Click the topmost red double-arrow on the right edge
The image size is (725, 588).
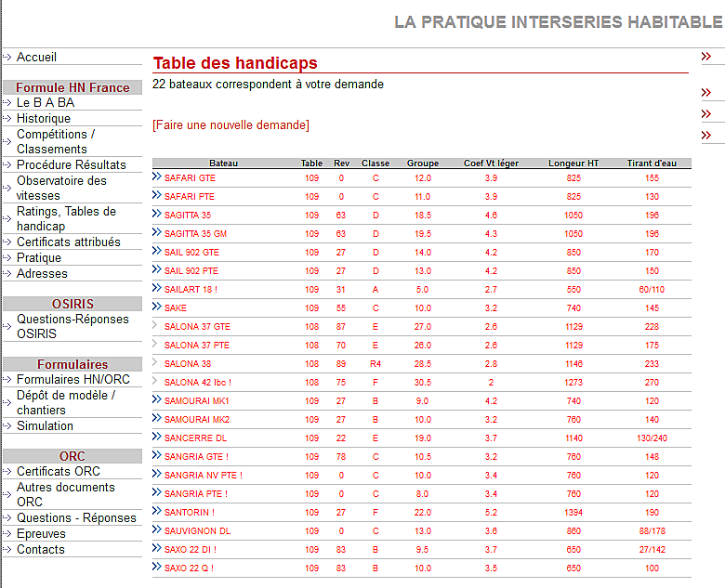click(706, 57)
